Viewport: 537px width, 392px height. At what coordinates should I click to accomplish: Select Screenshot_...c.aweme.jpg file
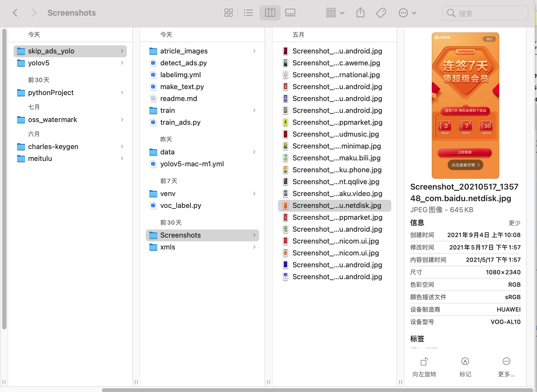coord(336,63)
